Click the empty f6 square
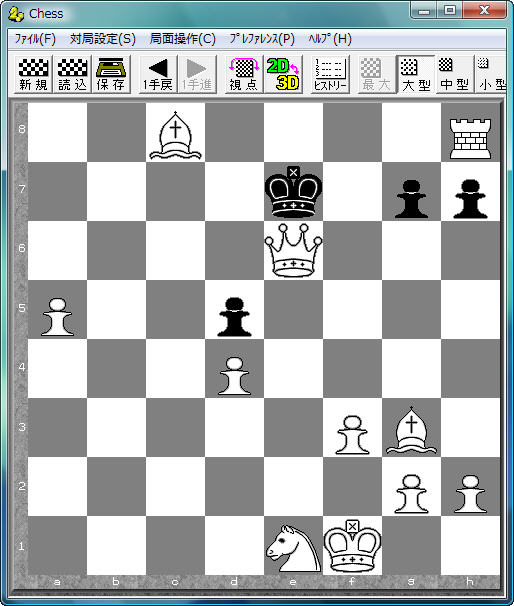Image resolution: width=514 pixels, height=606 pixels. 352,250
